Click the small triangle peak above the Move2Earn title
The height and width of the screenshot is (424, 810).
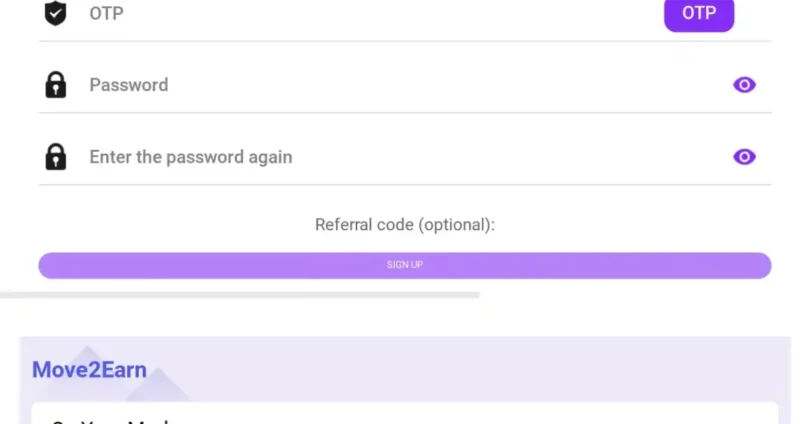click(87, 351)
